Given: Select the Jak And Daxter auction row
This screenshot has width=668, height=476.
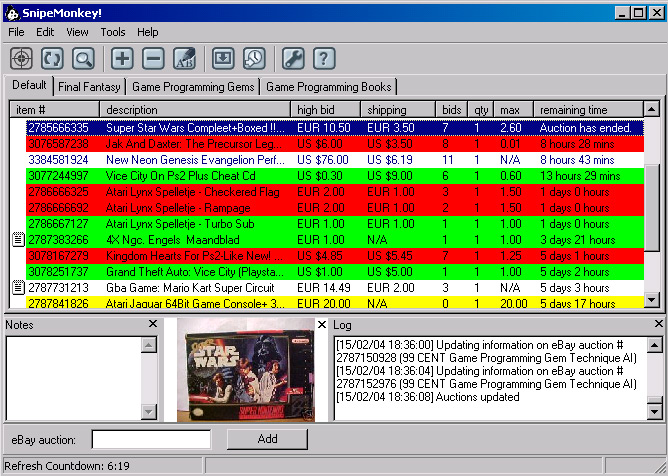Looking at the screenshot, I should pos(335,144).
